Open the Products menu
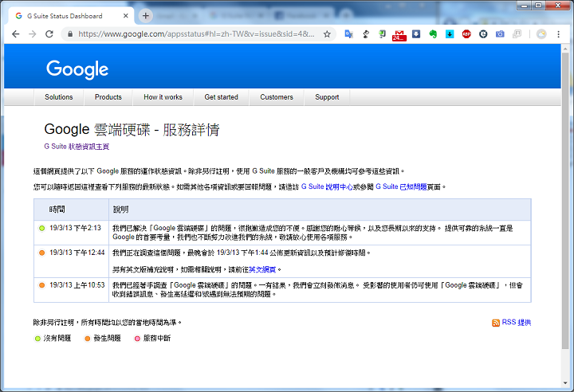 tap(108, 97)
